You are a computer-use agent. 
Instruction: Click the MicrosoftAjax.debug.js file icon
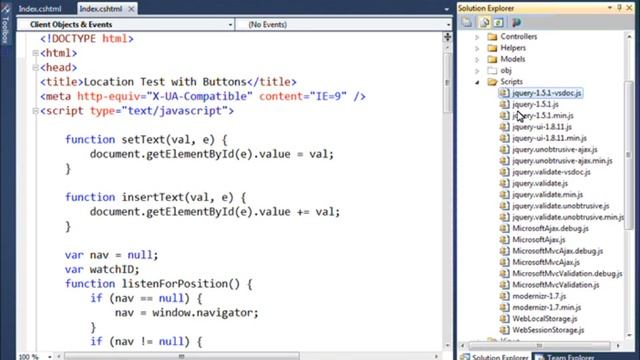[x=504, y=228]
